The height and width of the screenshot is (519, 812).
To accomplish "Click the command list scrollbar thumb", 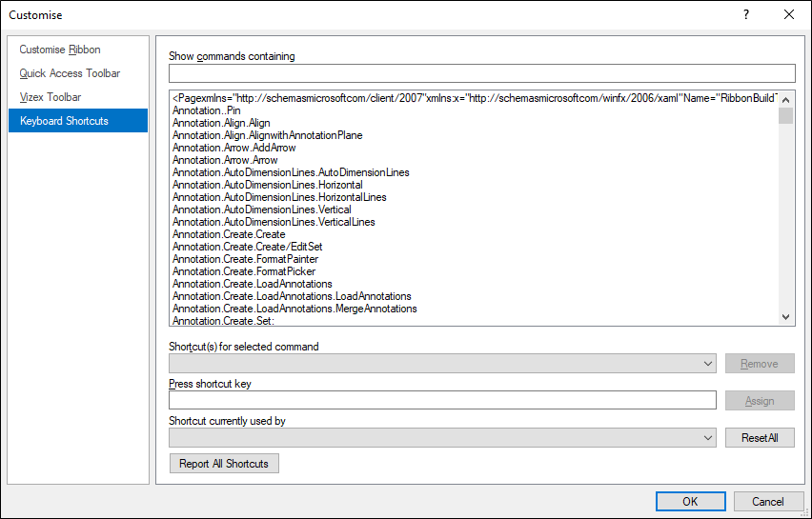I will pos(785,115).
